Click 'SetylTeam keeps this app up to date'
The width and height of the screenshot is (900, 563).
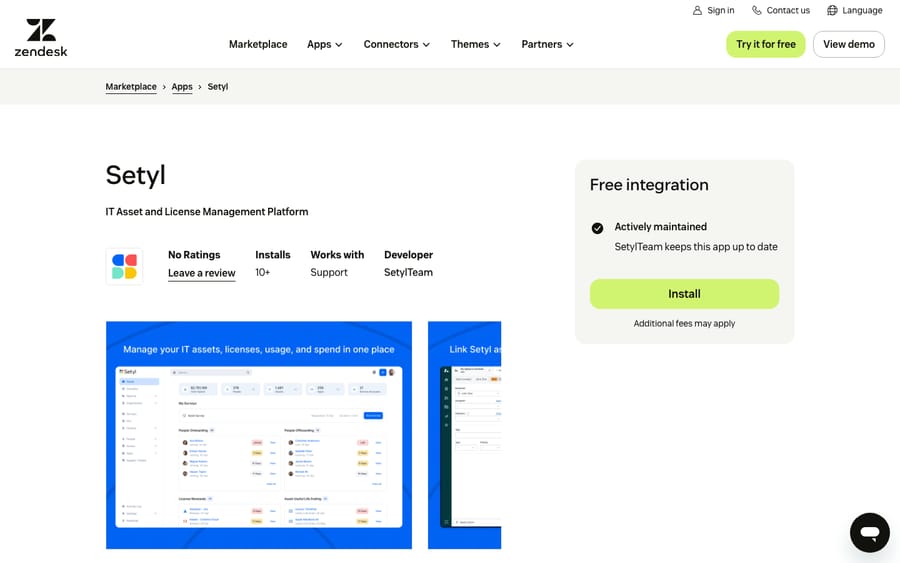tap(696, 247)
